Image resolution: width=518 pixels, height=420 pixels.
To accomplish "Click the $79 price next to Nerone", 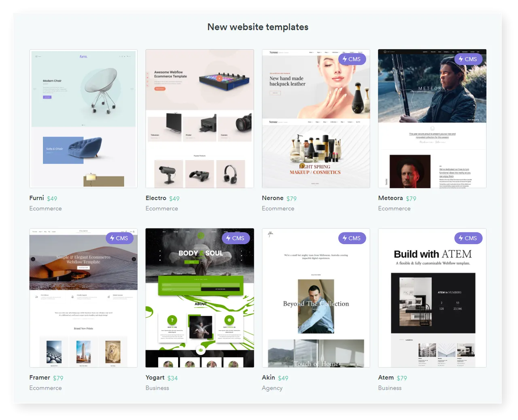I will pos(291,198).
